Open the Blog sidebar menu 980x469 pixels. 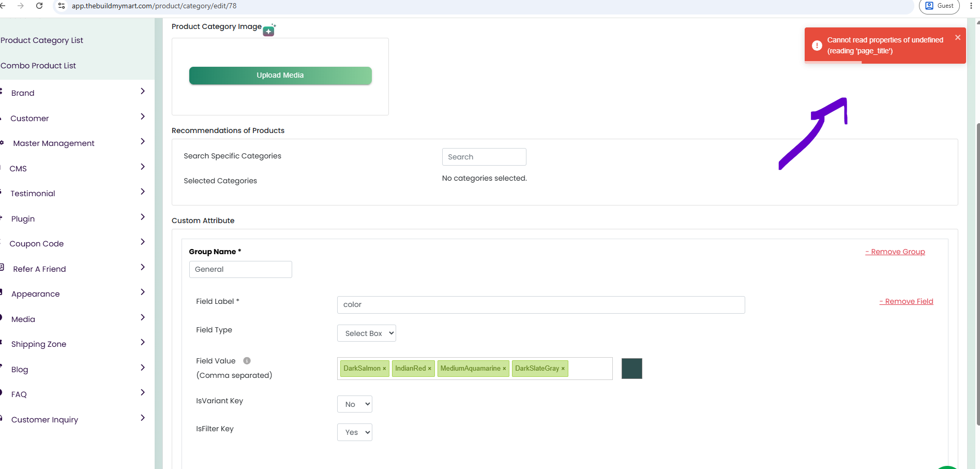click(20, 370)
